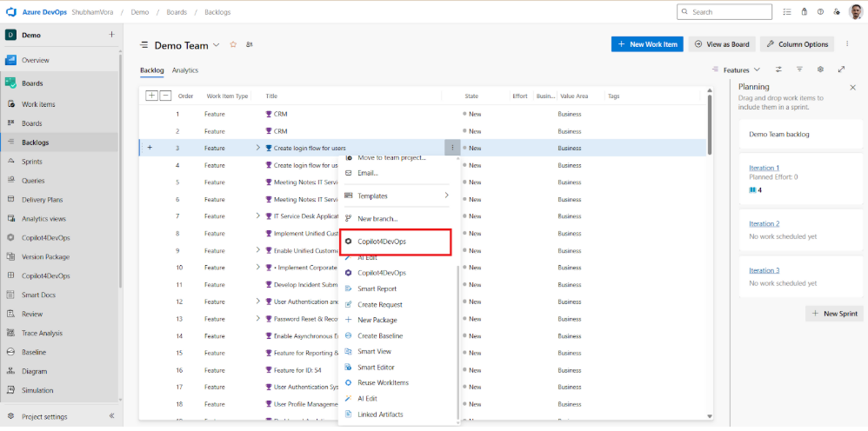Screen dimensions: 868x431
Task: Expand row 9 Enable Unified Customer feature
Action: tap(257, 250)
